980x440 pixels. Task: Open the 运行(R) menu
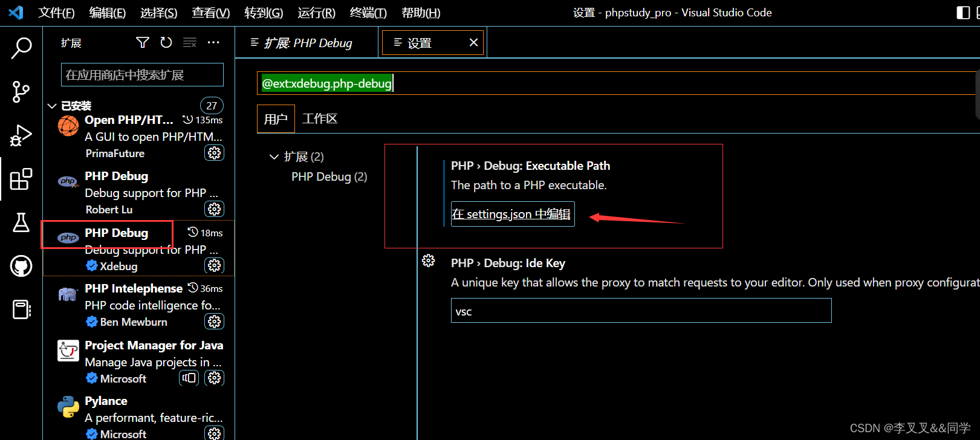317,13
